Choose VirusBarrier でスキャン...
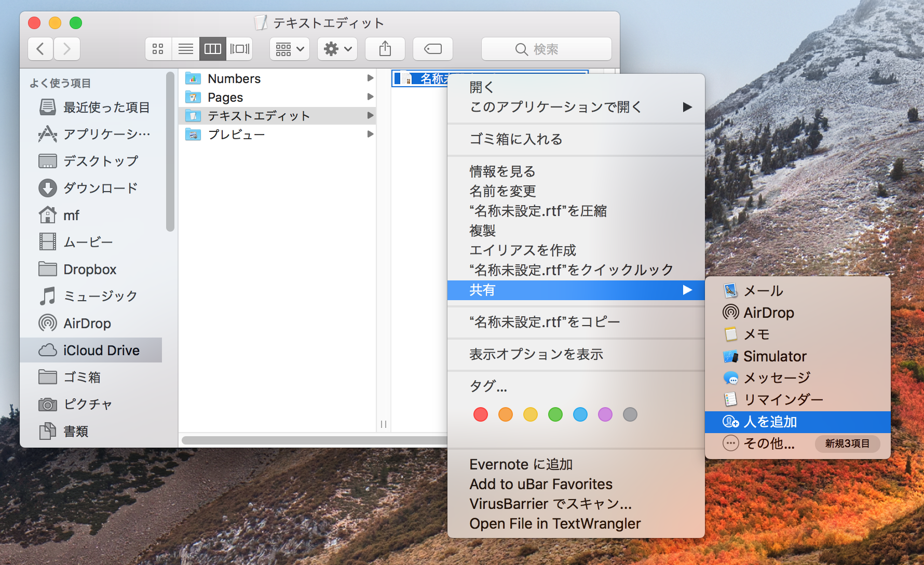 click(576, 504)
